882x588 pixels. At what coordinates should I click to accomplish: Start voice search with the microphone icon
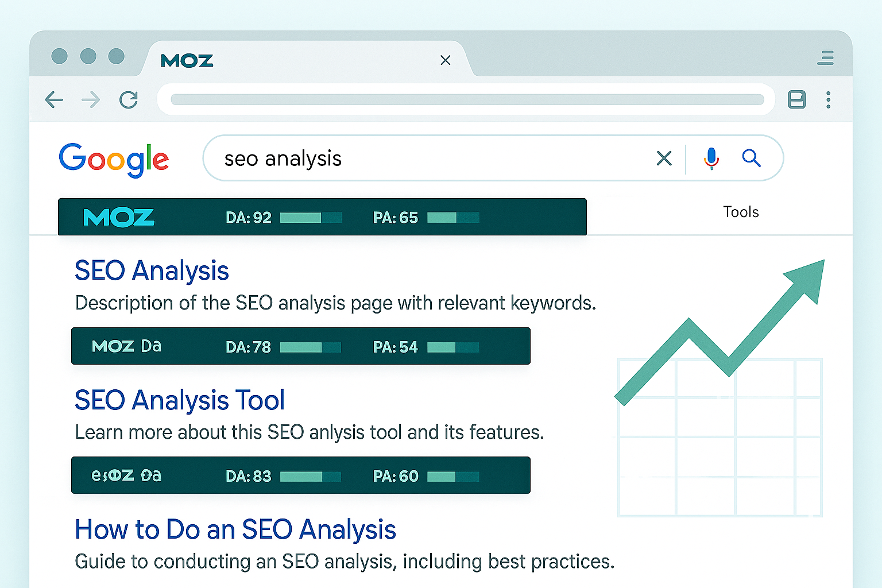pyautogui.click(x=711, y=158)
